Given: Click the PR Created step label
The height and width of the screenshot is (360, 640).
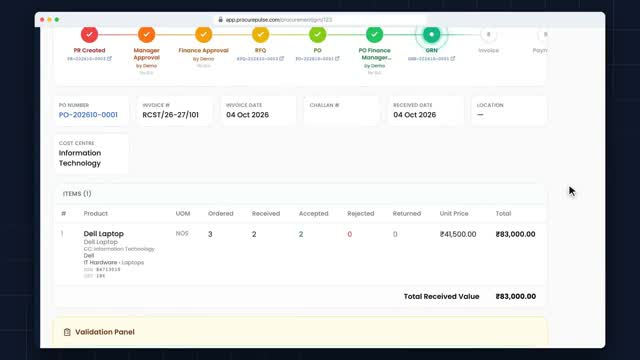Looking at the screenshot, I should point(89,50).
